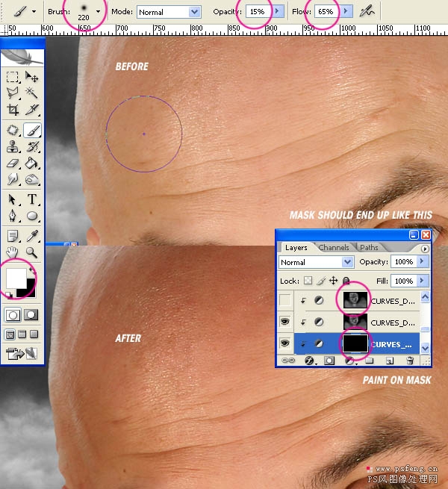Open the Brush preset picker arrow
The width and height of the screenshot is (448, 489).
coord(99,12)
